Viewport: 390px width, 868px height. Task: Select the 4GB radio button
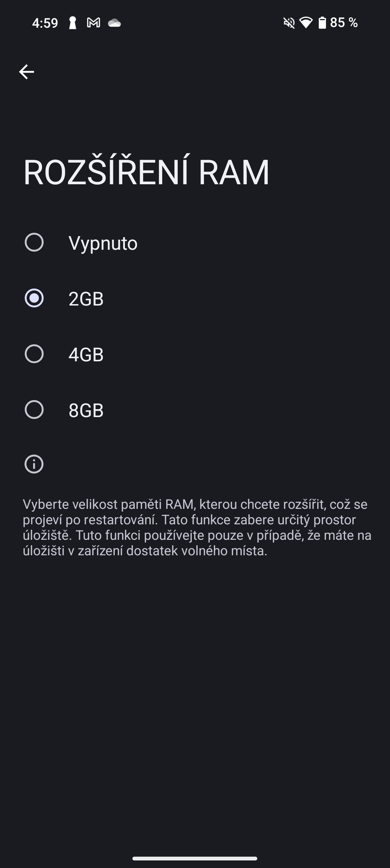(34, 354)
